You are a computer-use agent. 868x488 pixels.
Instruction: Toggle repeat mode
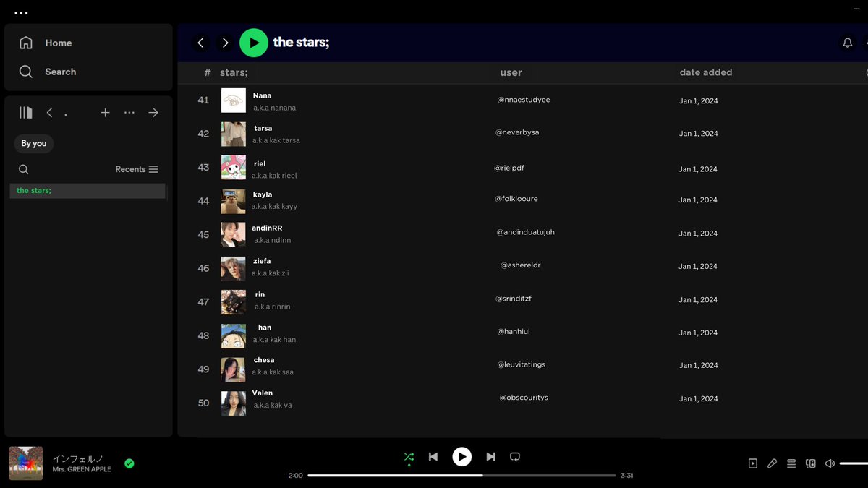pos(515,457)
